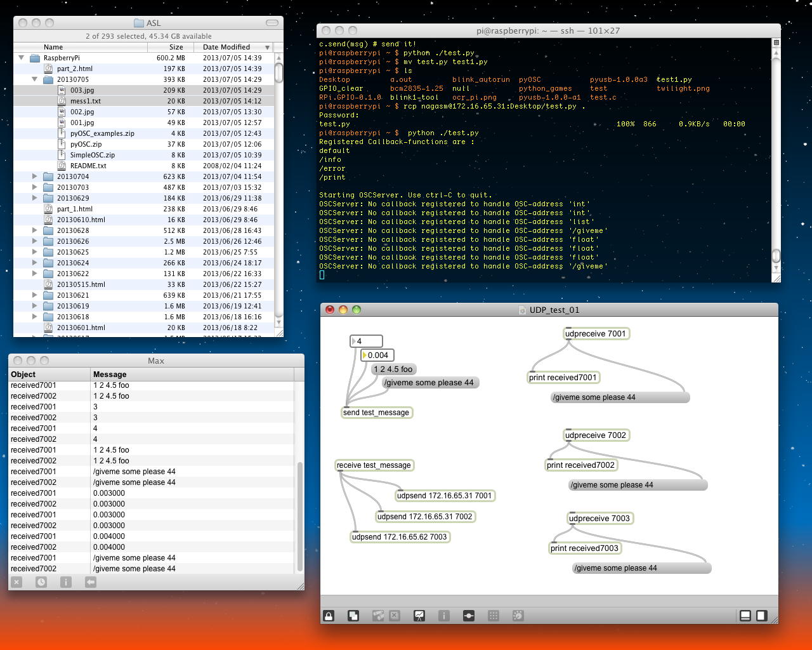Click the left arrow icon in Max window
This screenshot has height=650, width=812.
pyautogui.click(x=91, y=582)
